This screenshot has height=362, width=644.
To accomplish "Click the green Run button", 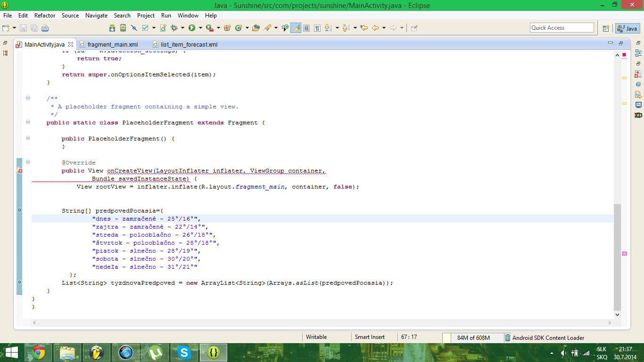I will pyautogui.click(x=192, y=28).
